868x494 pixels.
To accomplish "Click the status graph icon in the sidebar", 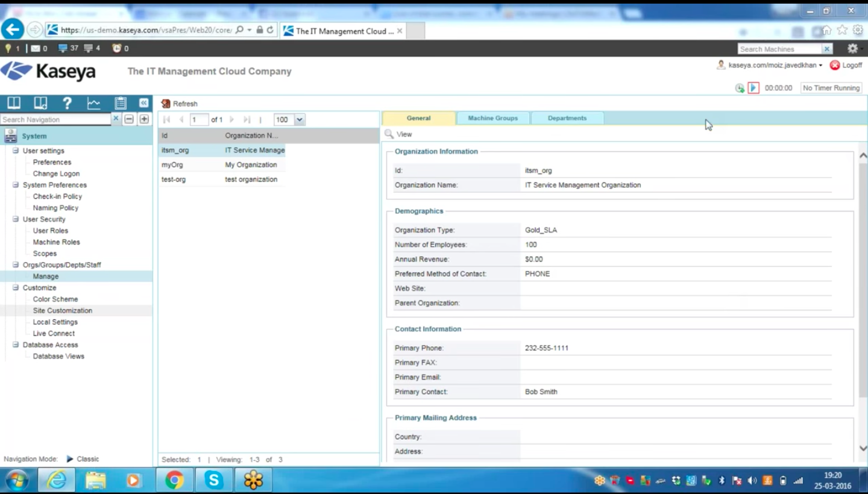I will pos(93,103).
